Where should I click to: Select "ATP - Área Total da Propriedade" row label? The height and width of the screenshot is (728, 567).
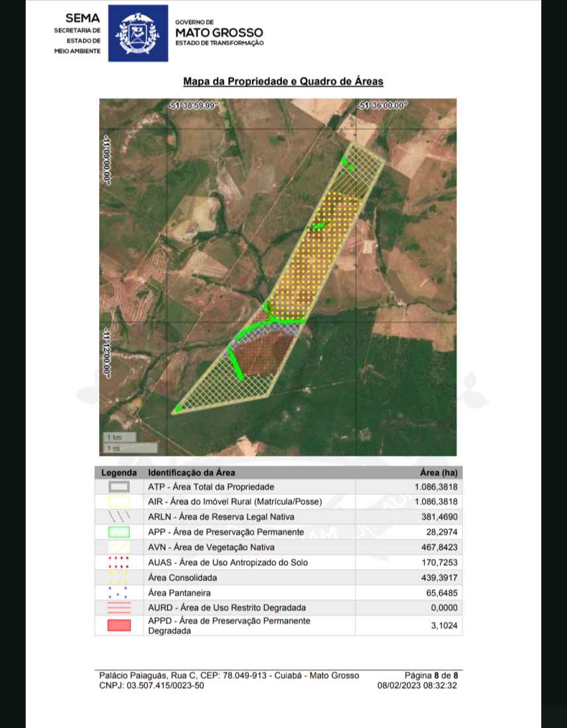coord(211,486)
